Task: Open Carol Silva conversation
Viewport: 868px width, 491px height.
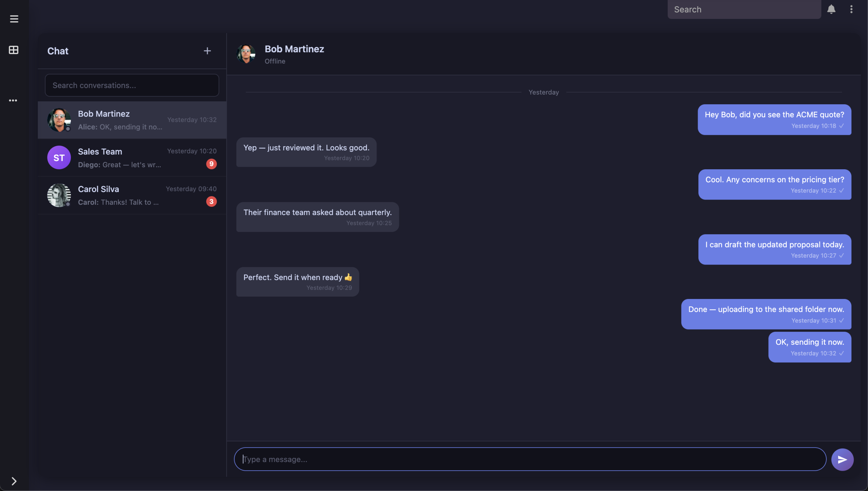Action: (132, 195)
